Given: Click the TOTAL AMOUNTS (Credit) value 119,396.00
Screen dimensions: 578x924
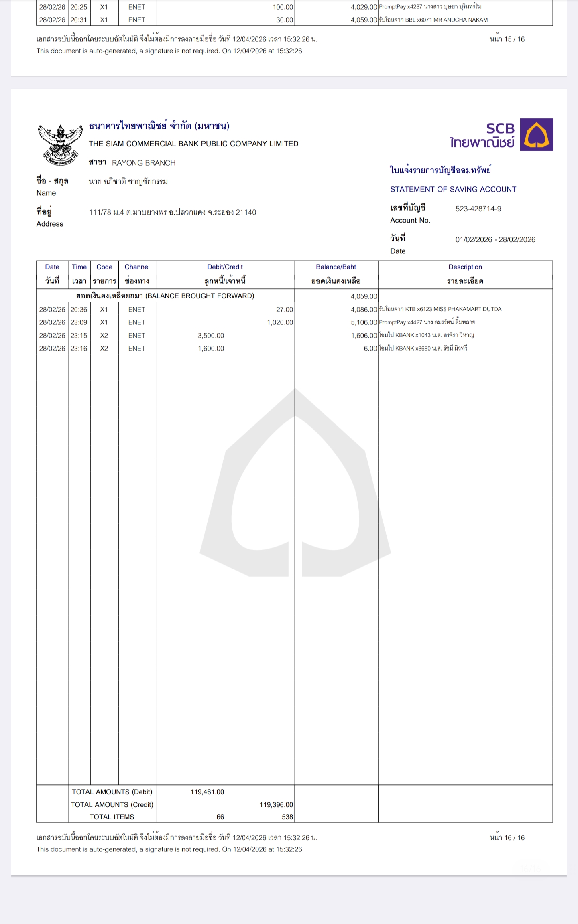Looking at the screenshot, I should pyautogui.click(x=276, y=804).
